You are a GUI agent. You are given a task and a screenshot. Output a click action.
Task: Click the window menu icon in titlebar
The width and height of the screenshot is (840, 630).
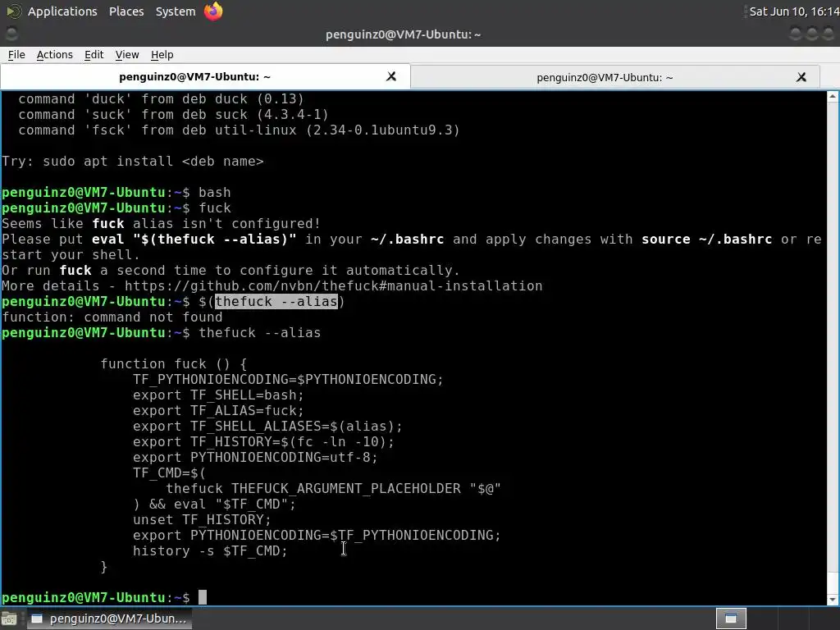click(x=11, y=34)
